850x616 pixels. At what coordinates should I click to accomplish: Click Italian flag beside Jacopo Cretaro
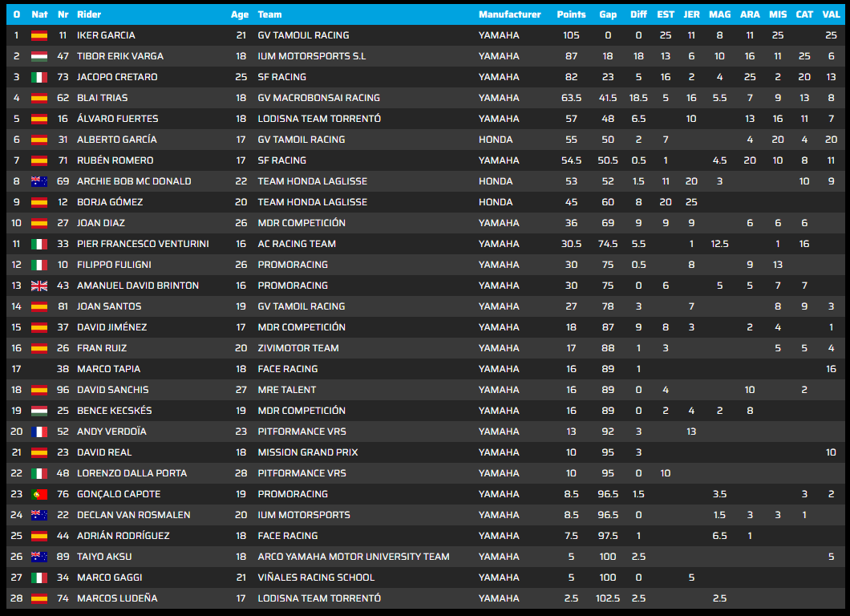click(39, 78)
